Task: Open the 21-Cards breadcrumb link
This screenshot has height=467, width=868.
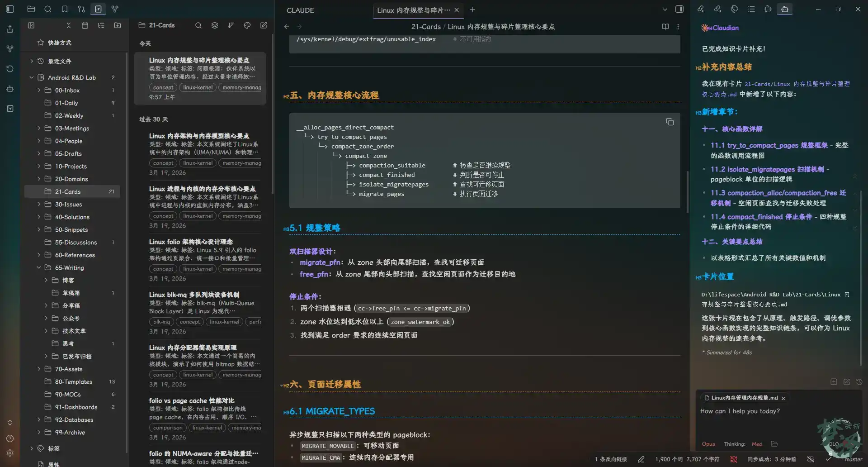Action: pos(426,27)
